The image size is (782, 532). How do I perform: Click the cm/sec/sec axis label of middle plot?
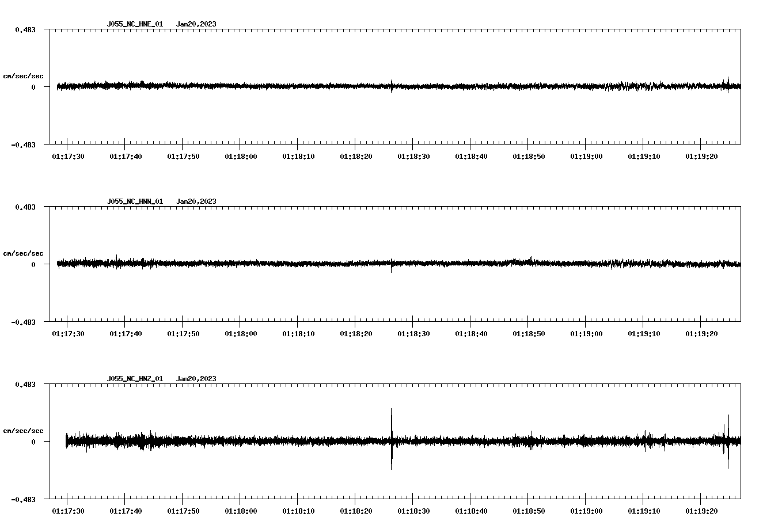click(x=23, y=253)
